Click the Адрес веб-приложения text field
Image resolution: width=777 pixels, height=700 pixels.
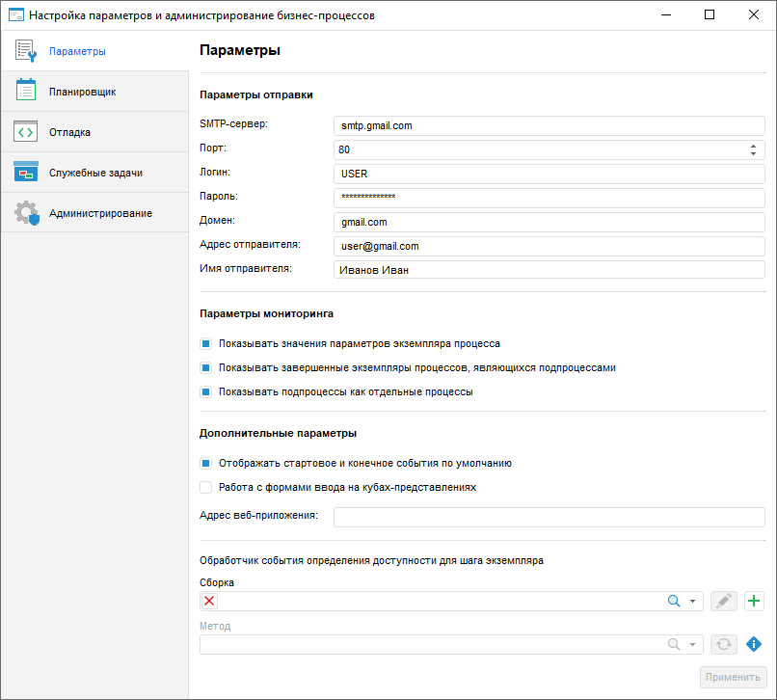click(x=549, y=517)
